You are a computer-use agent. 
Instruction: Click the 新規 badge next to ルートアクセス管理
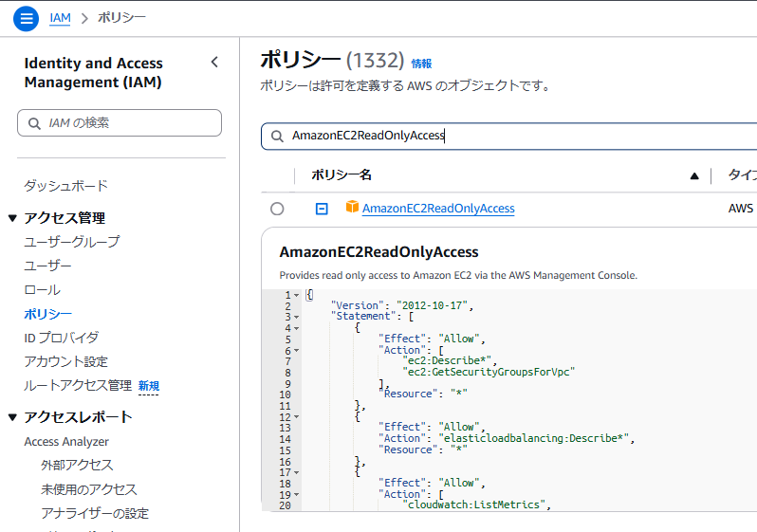[149, 386]
